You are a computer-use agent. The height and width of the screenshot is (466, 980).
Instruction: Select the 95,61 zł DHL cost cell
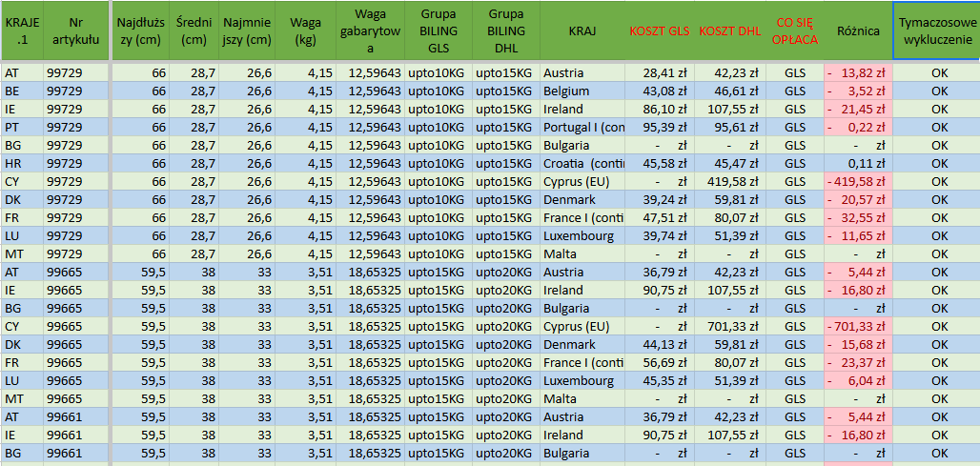pos(728,127)
